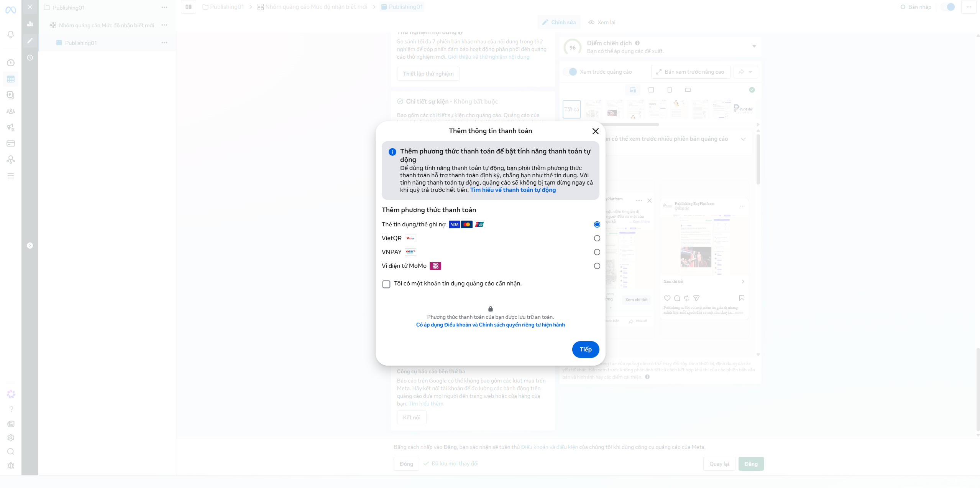Click the Đăng publish button

(x=751, y=464)
